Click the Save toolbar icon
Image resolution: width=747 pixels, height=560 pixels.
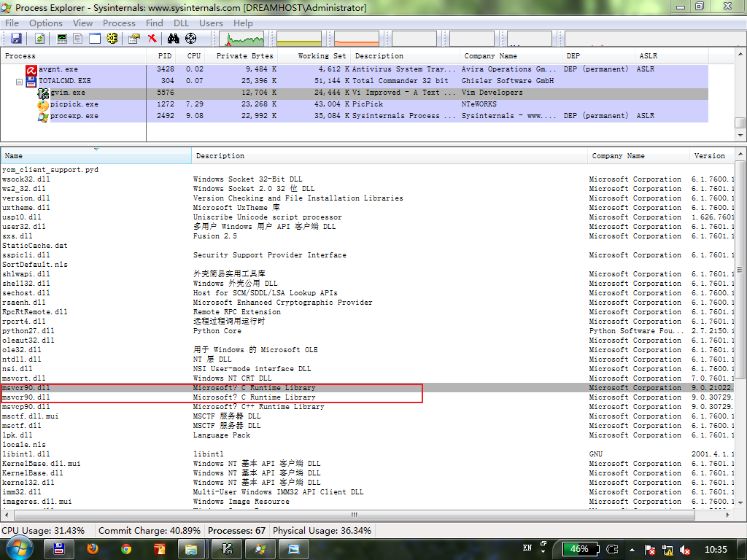16,39
